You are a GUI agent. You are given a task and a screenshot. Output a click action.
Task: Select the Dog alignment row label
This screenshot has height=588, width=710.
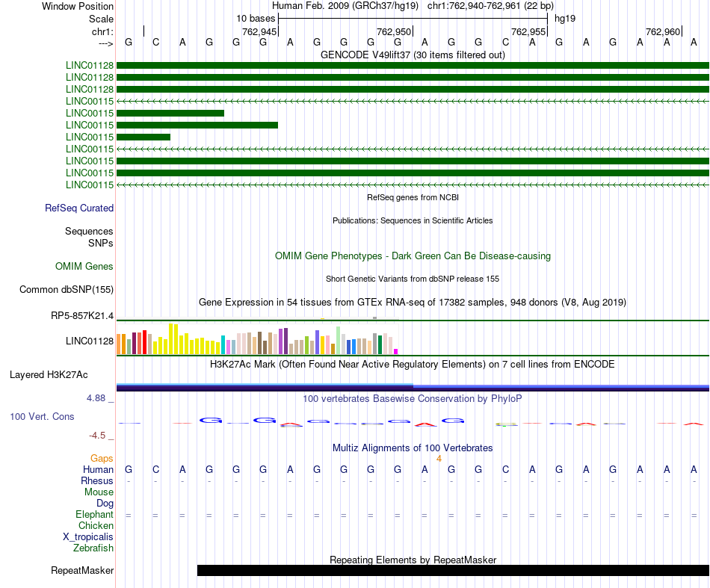(x=105, y=504)
